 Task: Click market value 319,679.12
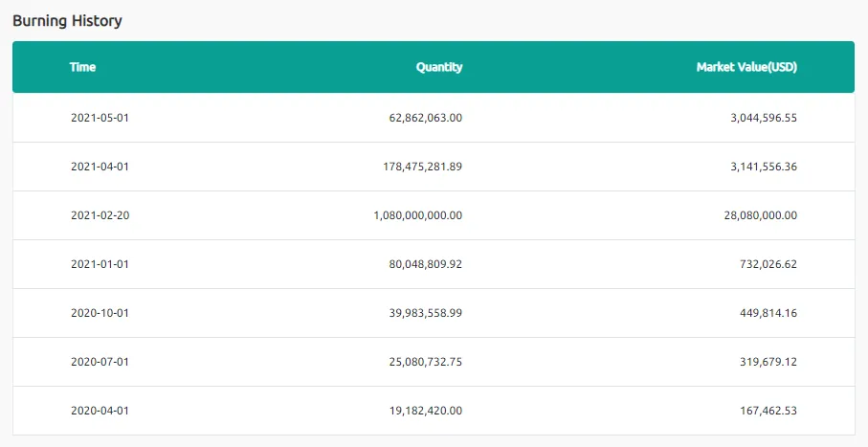768,361
